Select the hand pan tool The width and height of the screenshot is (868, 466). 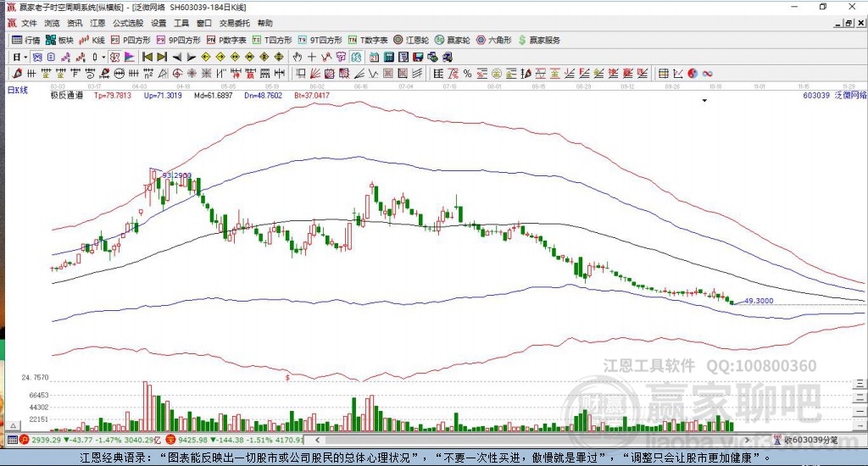tap(298, 57)
